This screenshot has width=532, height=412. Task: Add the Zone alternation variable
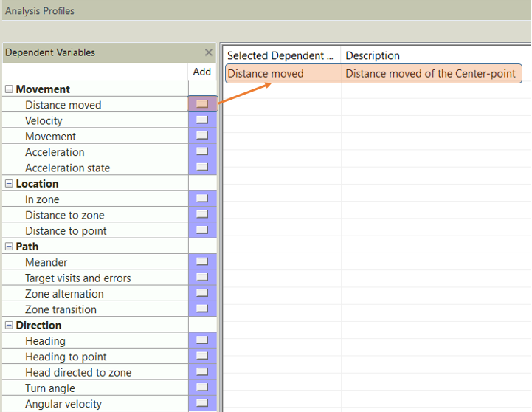coord(202,292)
